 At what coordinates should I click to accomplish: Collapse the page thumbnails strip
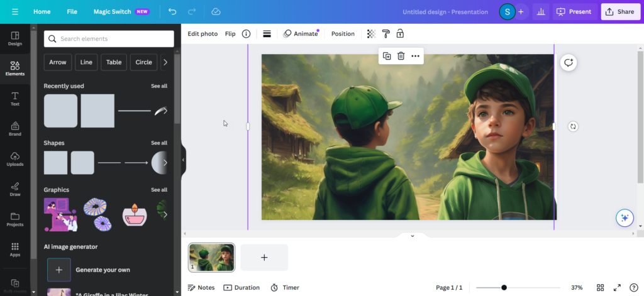(413, 236)
